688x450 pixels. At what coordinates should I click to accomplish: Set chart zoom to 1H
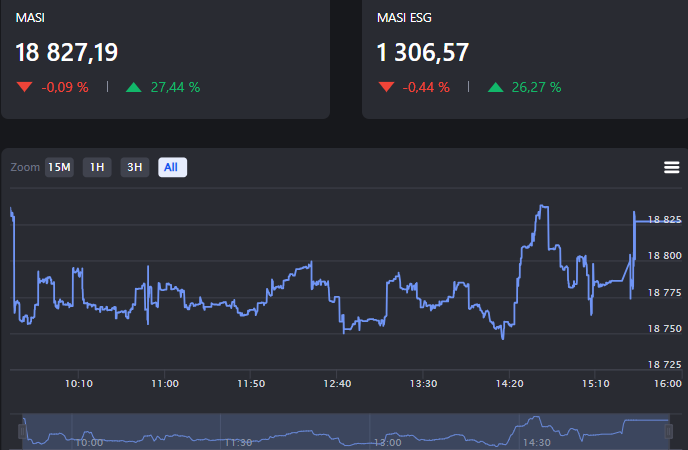[x=97, y=167]
